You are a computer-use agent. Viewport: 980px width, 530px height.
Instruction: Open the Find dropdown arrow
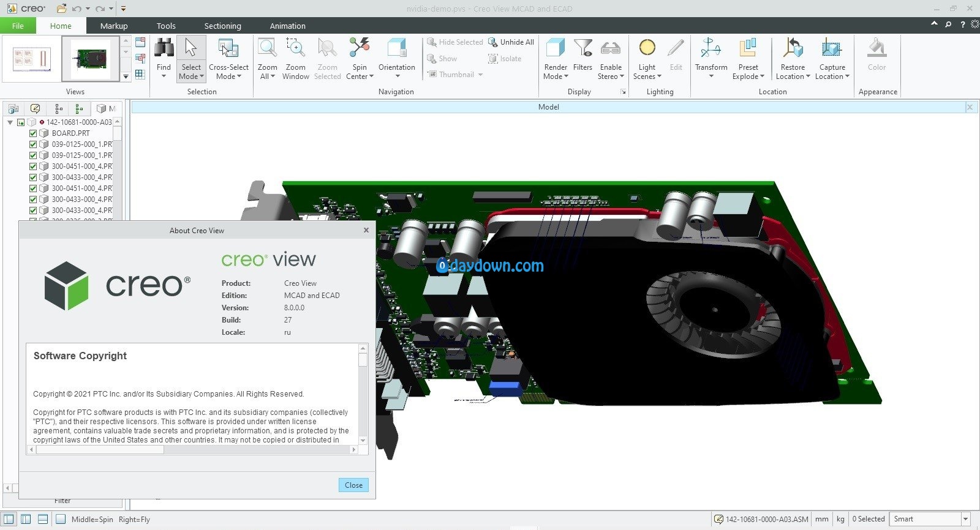pyautogui.click(x=164, y=77)
